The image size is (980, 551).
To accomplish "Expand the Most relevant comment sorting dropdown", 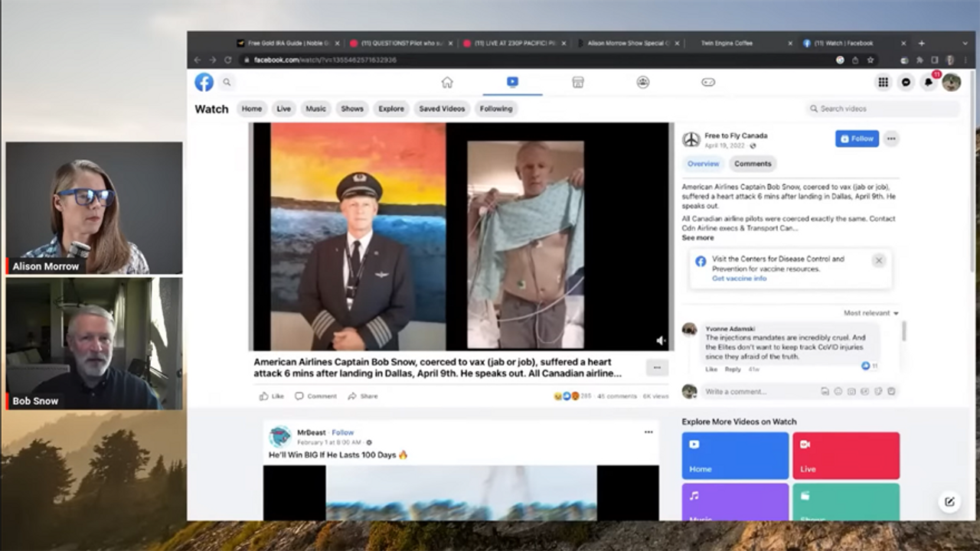I will [x=871, y=313].
